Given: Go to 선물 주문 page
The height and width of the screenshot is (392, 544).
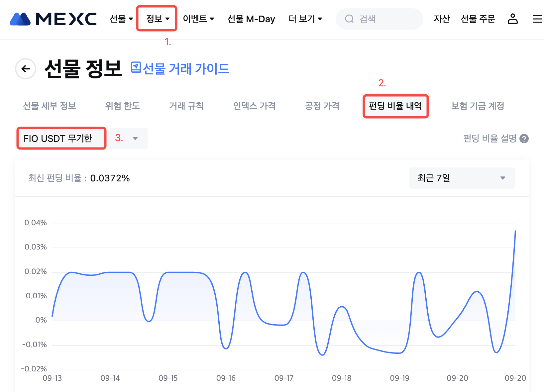Looking at the screenshot, I should point(478,19).
